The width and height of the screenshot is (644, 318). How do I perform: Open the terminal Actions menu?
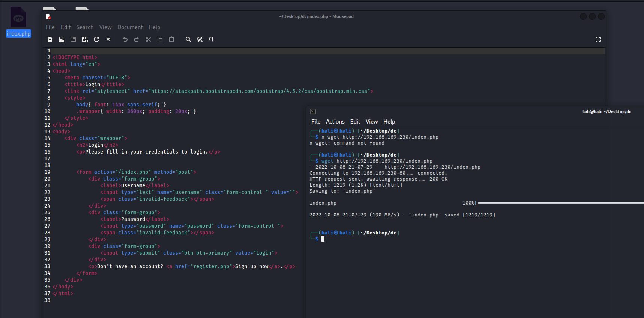(x=335, y=122)
